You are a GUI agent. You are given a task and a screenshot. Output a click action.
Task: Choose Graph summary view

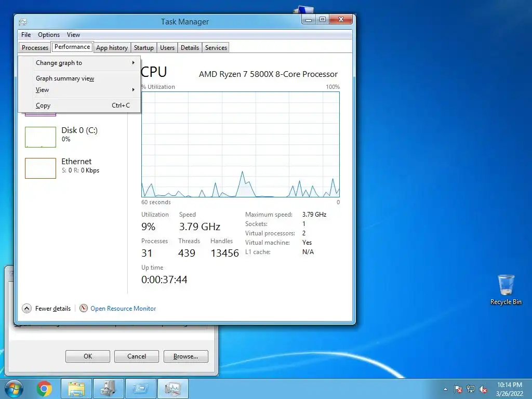pyautogui.click(x=79, y=78)
